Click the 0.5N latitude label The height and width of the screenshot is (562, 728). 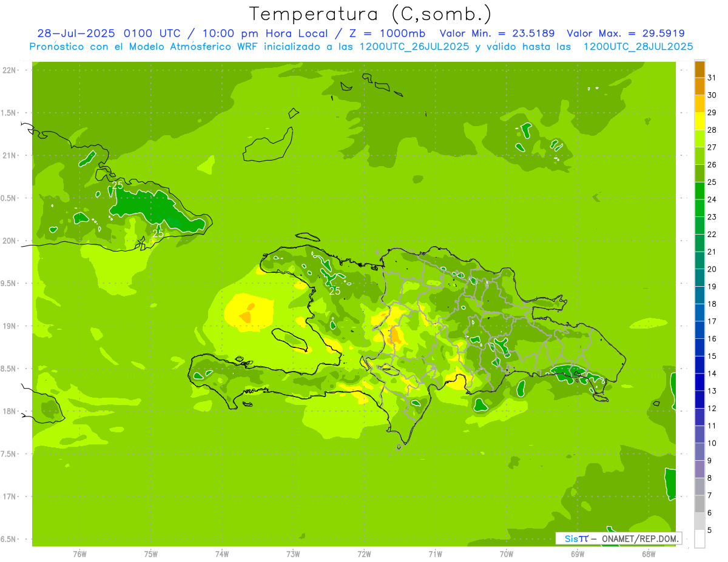pos(8,198)
